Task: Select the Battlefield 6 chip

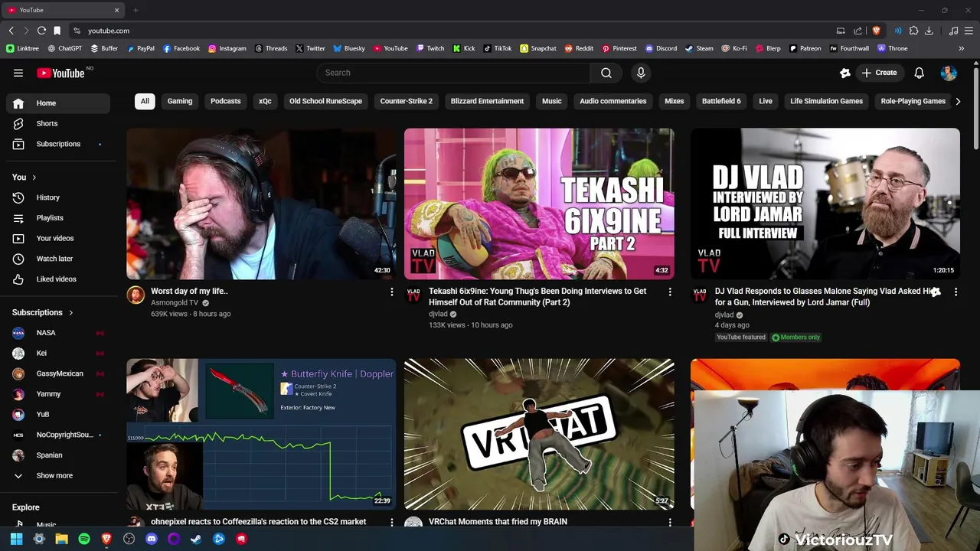Action: pyautogui.click(x=721, y=101)
